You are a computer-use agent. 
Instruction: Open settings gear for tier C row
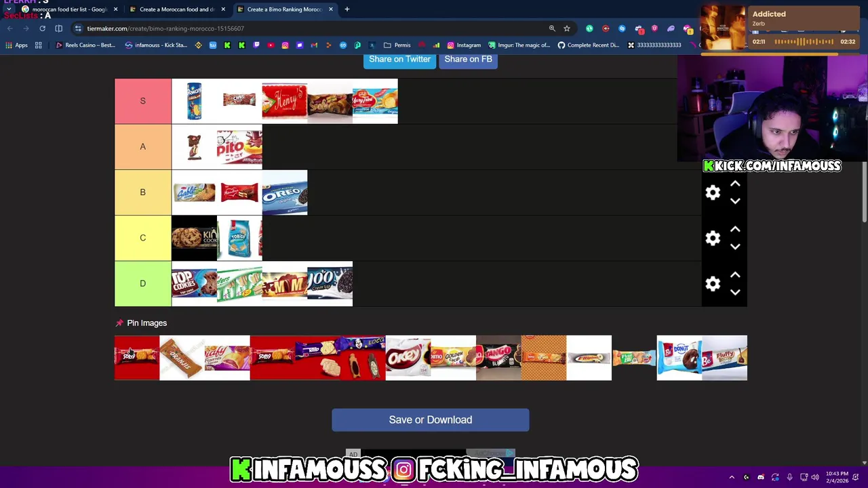tap(713, 238)
